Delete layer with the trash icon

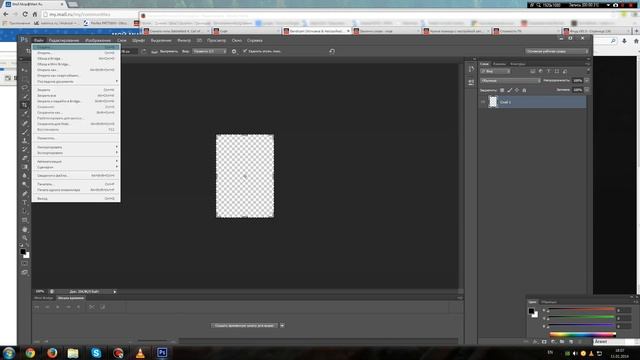[580, 342]
